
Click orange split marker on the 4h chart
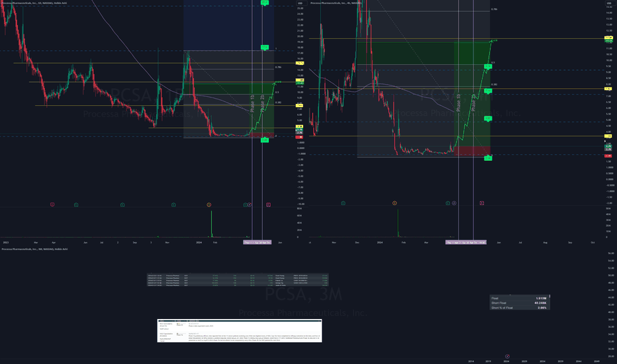[x=395, y=203]
